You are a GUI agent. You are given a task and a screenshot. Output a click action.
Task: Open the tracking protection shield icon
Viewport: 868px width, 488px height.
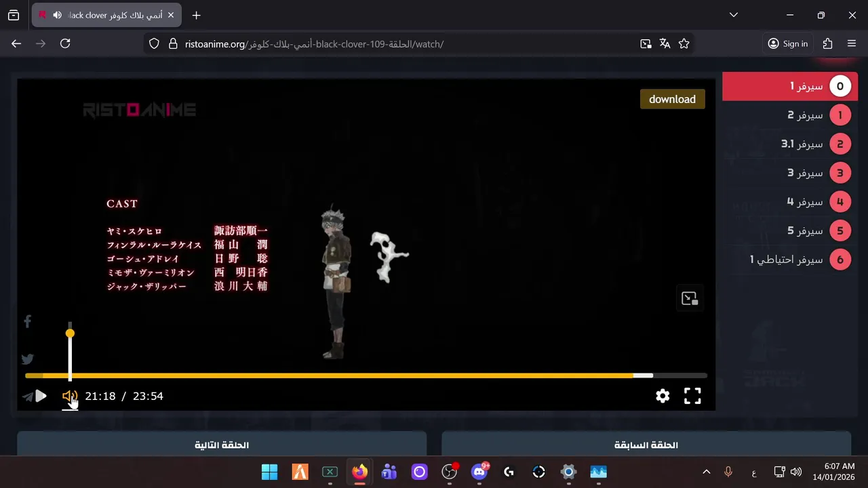[x=154, y=43]
